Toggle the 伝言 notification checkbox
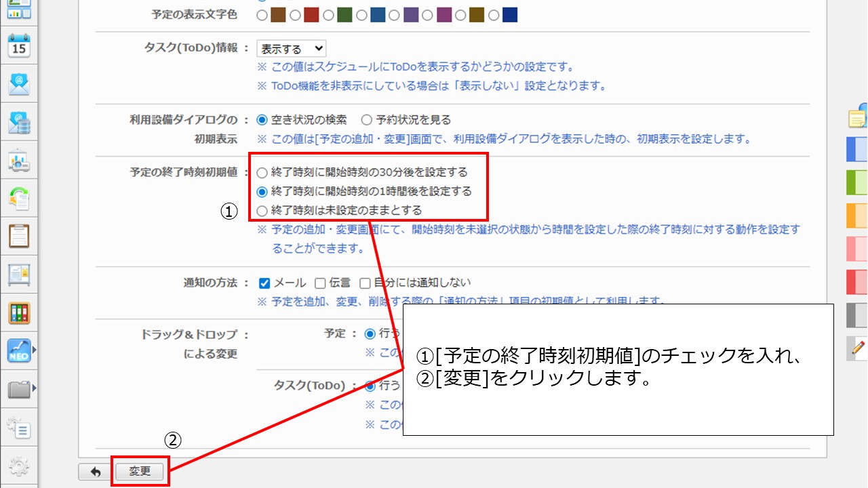 click(320, 283)
